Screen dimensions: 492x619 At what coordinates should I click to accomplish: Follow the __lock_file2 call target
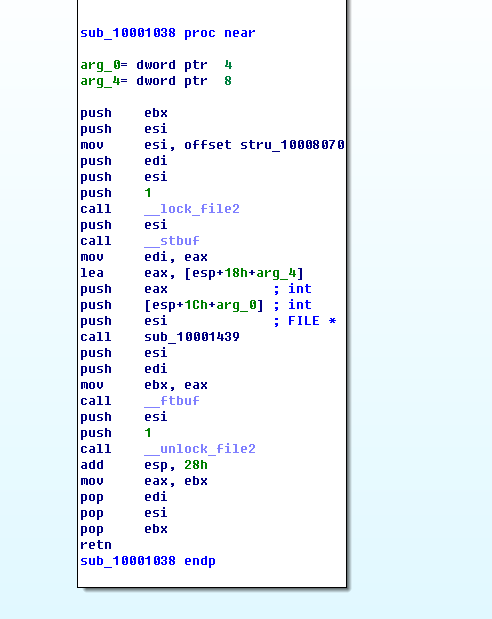[192, 209]
